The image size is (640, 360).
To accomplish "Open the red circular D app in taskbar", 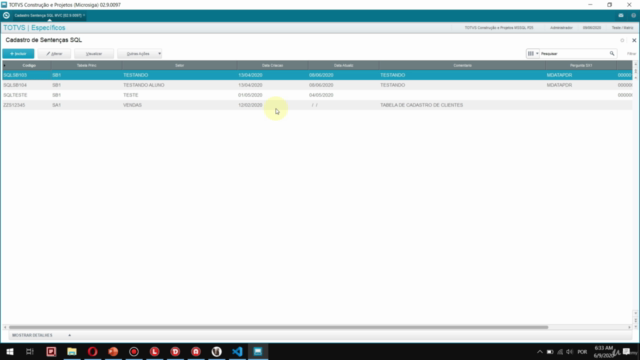I will [x=175, y=351].
